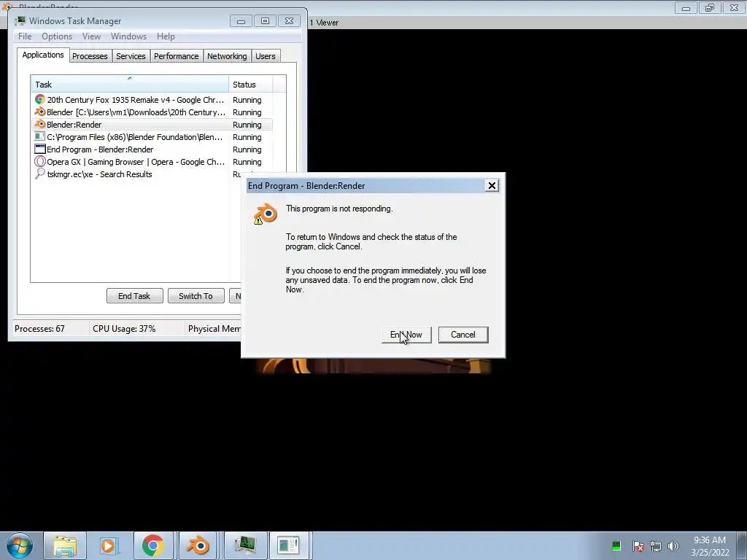Screen dimensions: 747x560
Task: Click the Task Manager title bar icon
Action: pos(20,21)
